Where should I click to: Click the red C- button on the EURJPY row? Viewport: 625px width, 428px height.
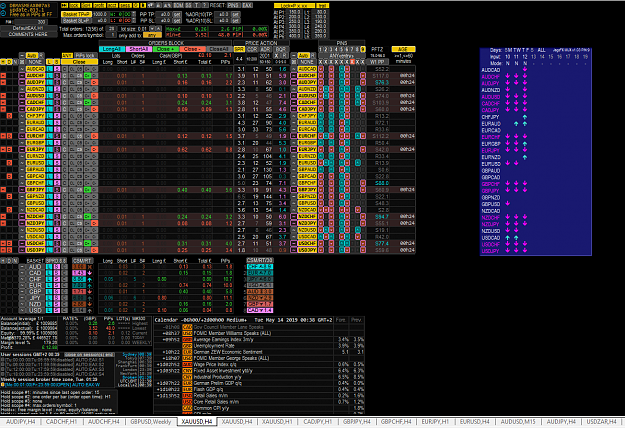pos(94,149)
